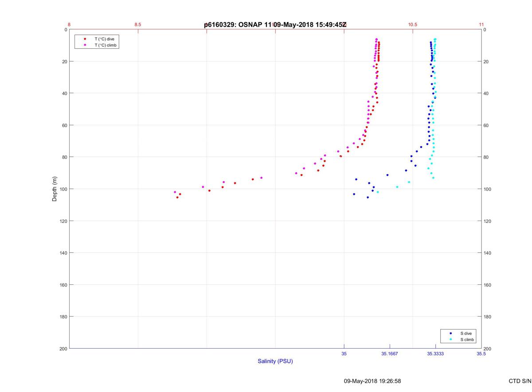The height and width of the screenshot is (392, 532).
Task: Click the top axis tick label '8'
Action: click(x=69, y=25)
